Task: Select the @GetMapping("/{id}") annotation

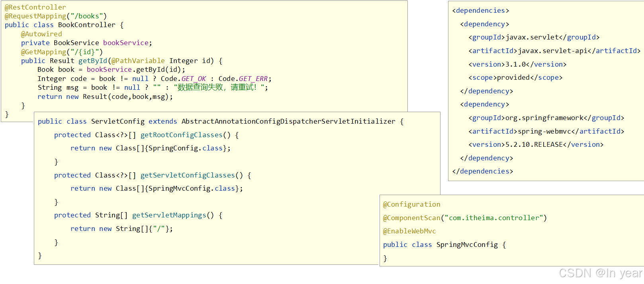Action: point(62,52)
